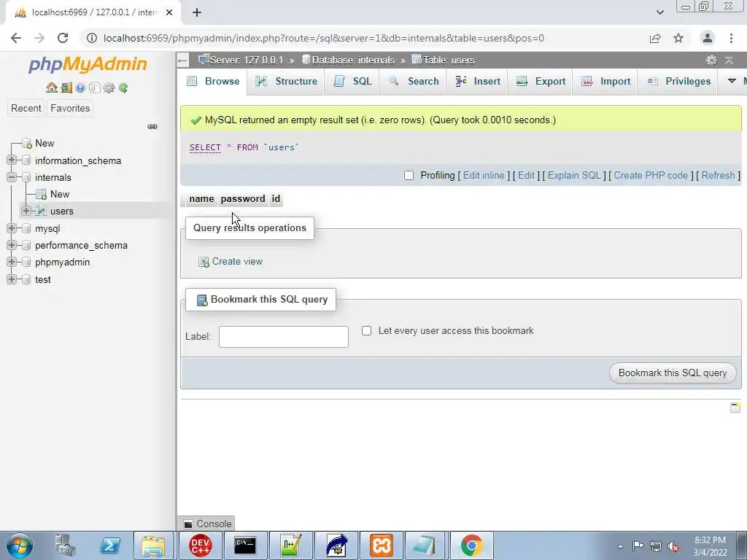Share this page icon in address bar

pyautogui.click(x=655, y=38)
